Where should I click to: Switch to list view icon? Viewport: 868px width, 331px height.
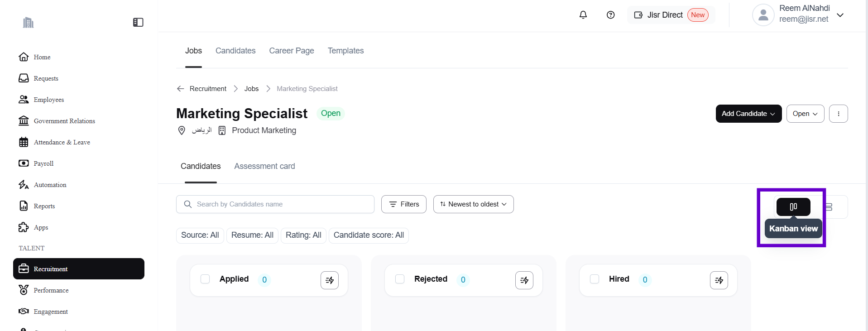(x=830, y=207)
